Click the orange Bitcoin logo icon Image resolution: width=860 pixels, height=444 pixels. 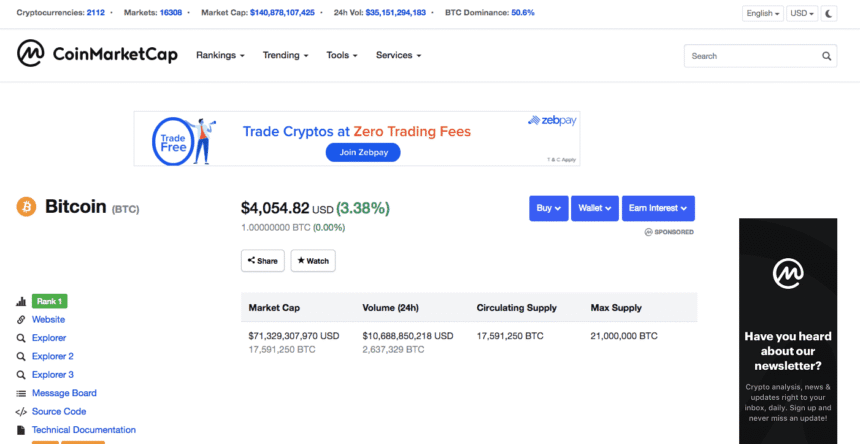(x=26, y=207)
